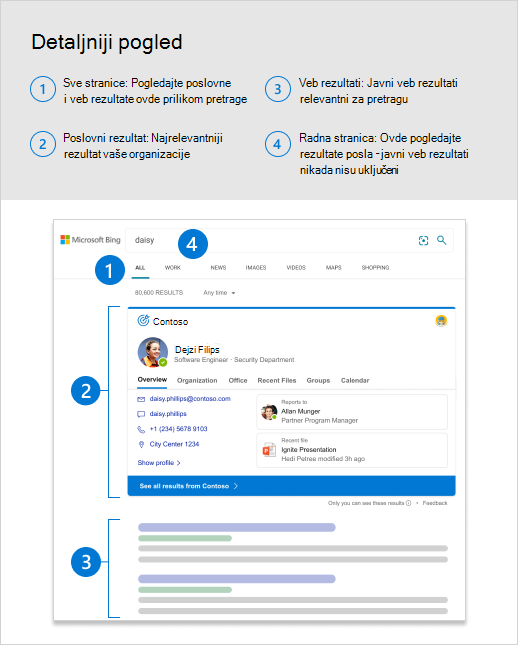Select the ALL search tab
This screenshot has width=518, height=645.
click(x=140, y=268)
